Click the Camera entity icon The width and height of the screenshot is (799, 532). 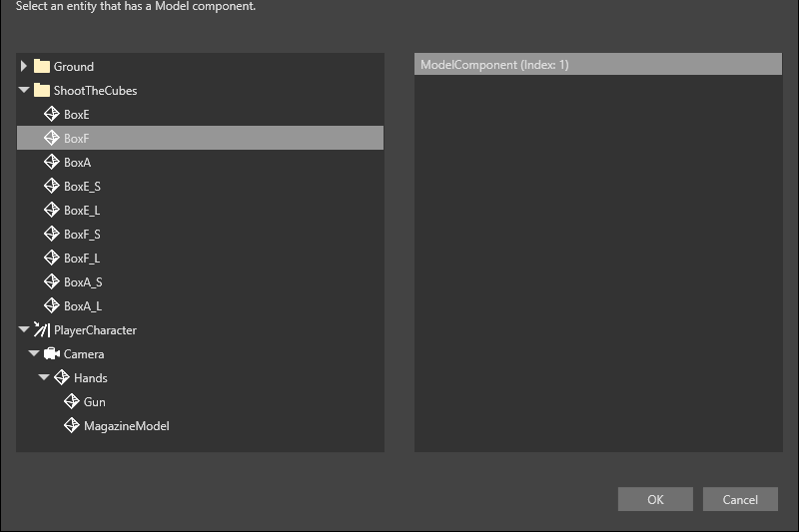pos(52,353)
